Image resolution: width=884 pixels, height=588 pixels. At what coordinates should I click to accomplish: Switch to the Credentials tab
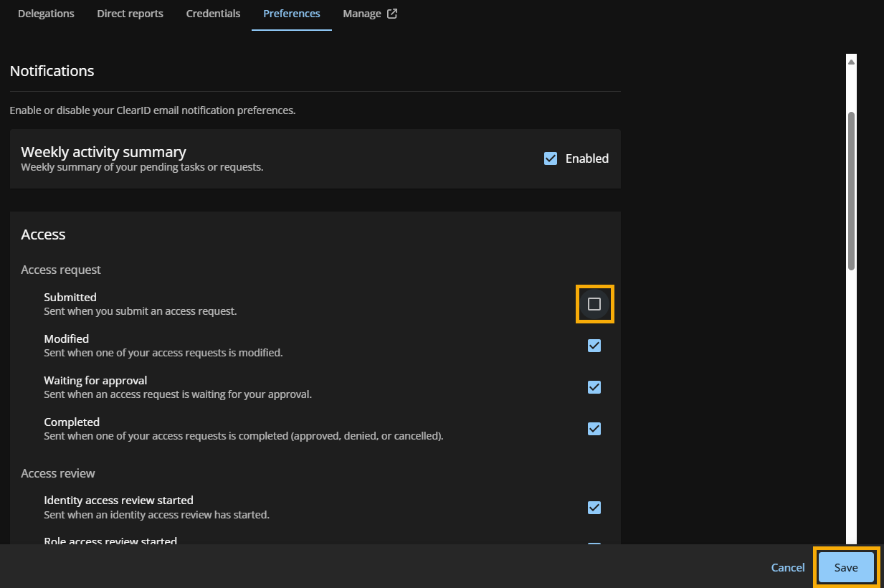[213, 13]
